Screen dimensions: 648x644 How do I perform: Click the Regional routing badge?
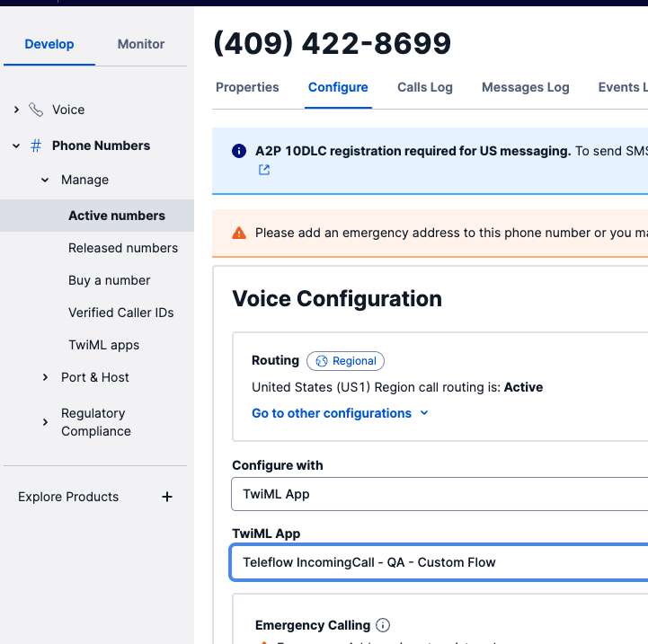point(345,361)
